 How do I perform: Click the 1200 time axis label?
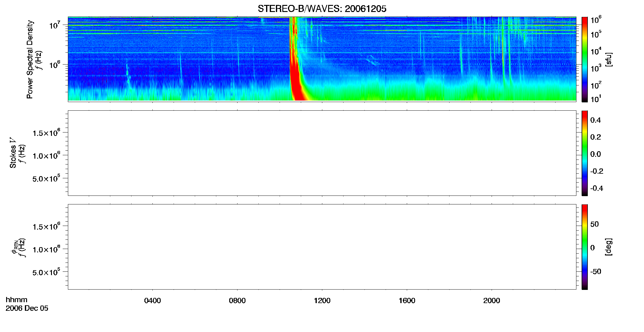322,301
